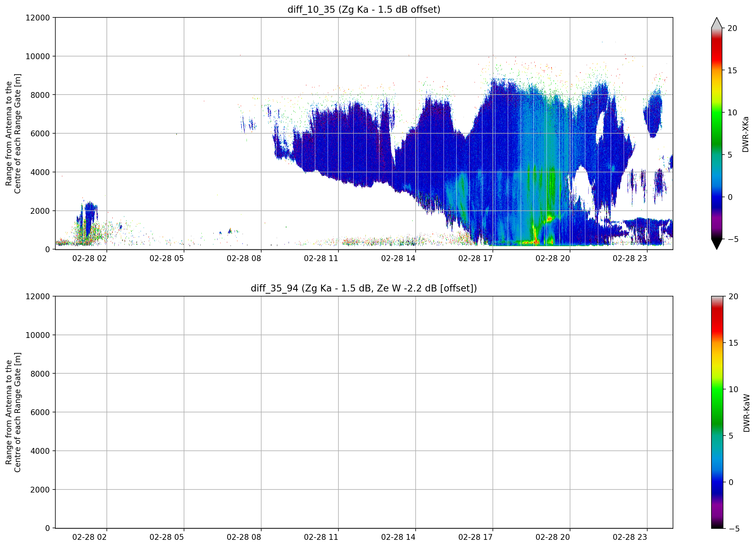Viewport: 756px width, 547px height.
Task: Click the top plot y-axis range label
Action: coord(13,134)
